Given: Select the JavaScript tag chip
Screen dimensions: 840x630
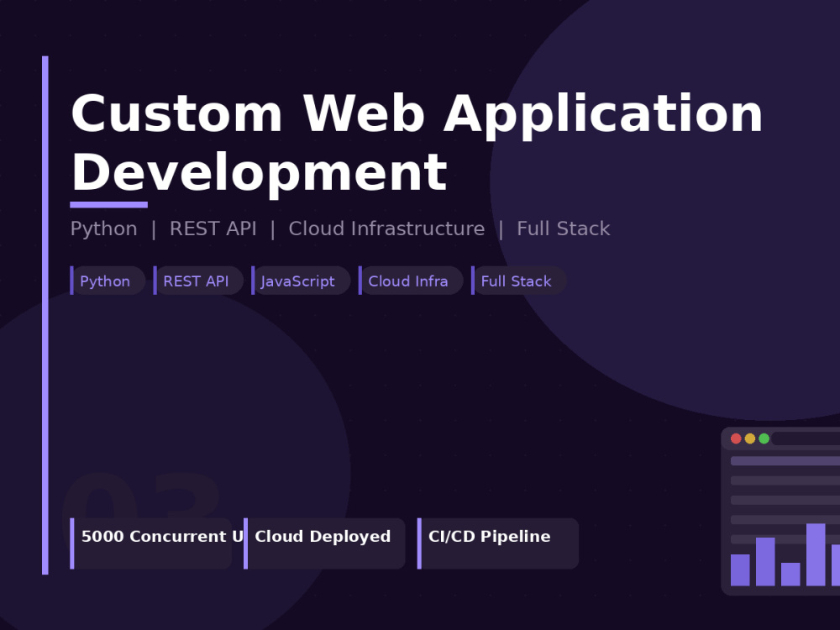Looking at the screenshot, I should [x=301, y=281].
